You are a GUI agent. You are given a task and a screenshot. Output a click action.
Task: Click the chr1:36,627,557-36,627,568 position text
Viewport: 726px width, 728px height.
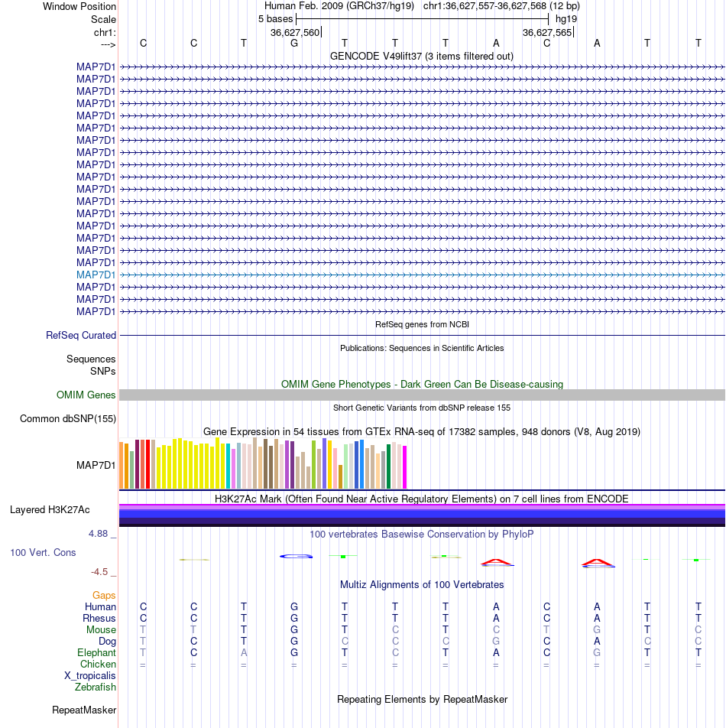pos(501,6)
